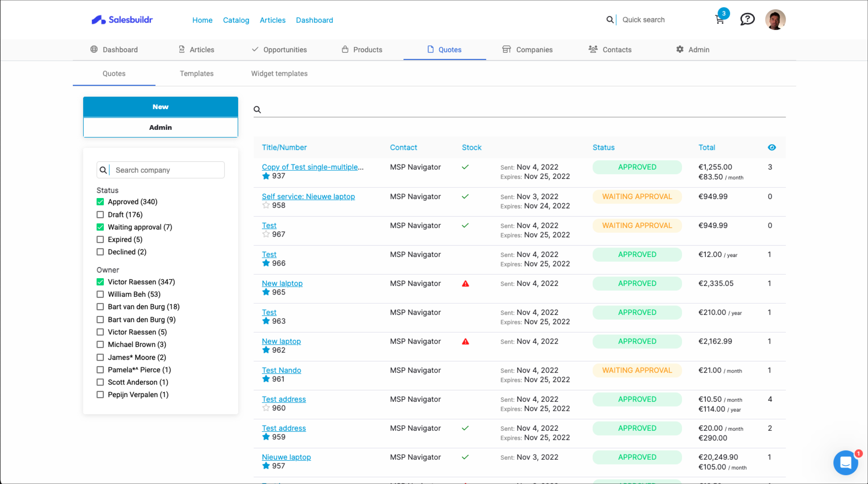Click the New quote button
868x484 pixels.
tap(160, 107)
